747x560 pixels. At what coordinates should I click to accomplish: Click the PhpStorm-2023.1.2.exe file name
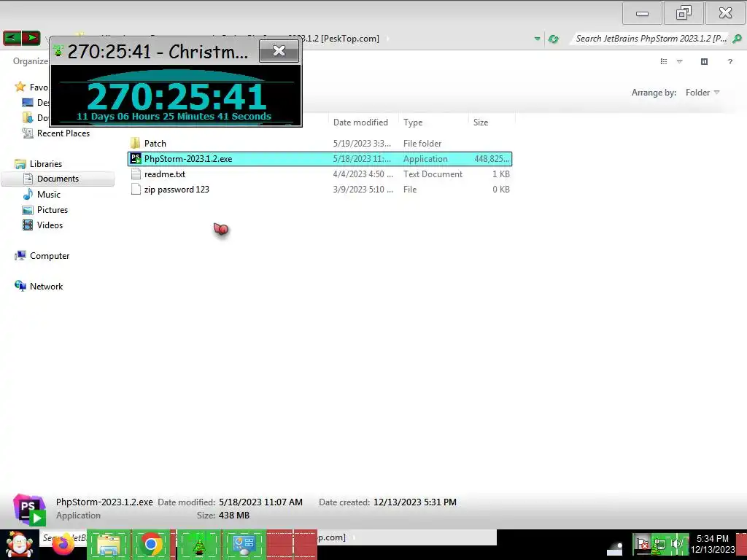[188, 159]
